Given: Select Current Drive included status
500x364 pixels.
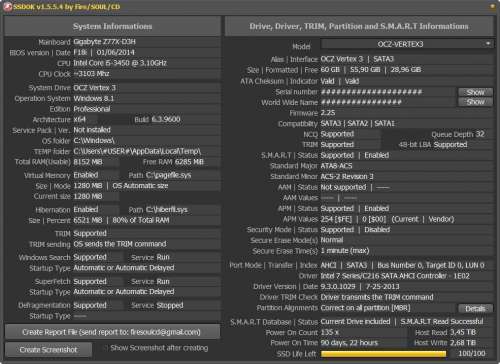Looking at the screenshot, I should point(355,322).
